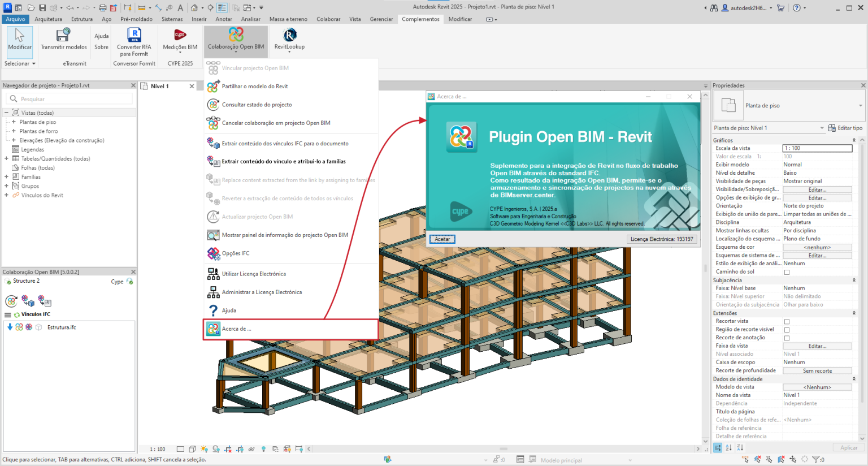The width and height of the screenshot is (868, 466).
Task: Click the Escala da vista field
Action: (817, 148)
